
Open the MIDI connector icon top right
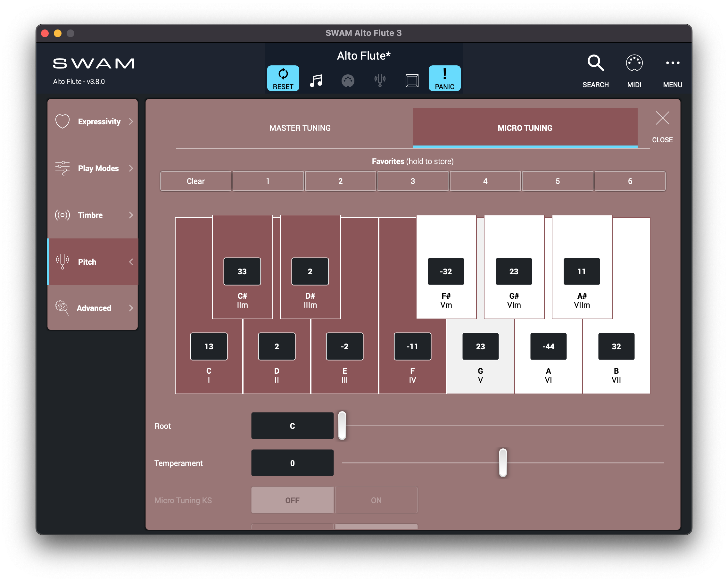tap(634, 63)
